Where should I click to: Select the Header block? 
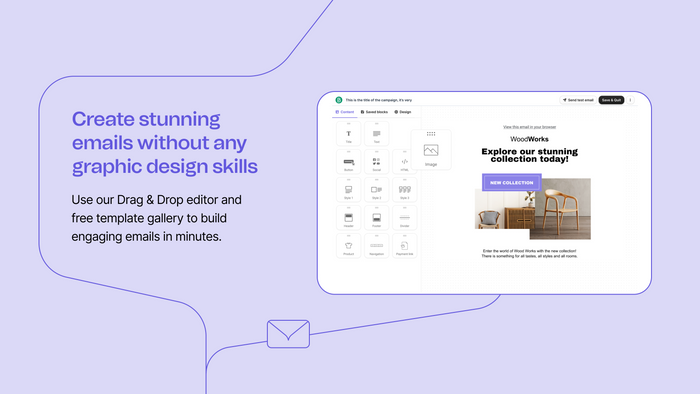pyautogui.click(x=349, y=218)
